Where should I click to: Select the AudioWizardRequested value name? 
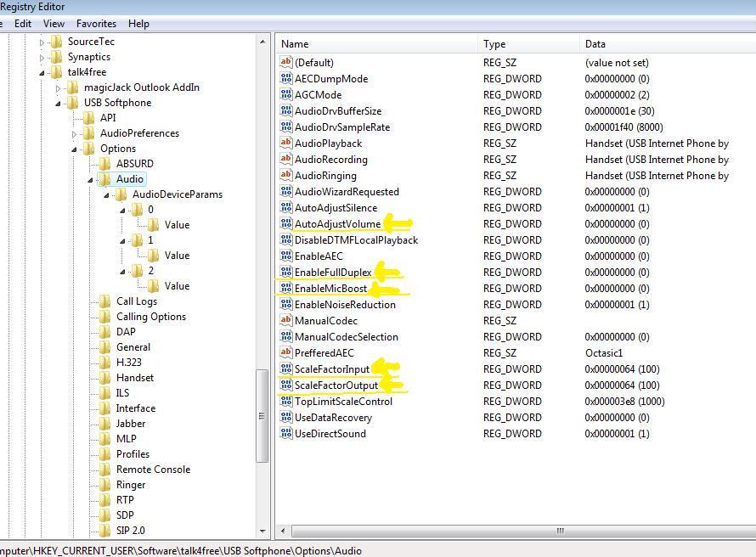point(347,191)
